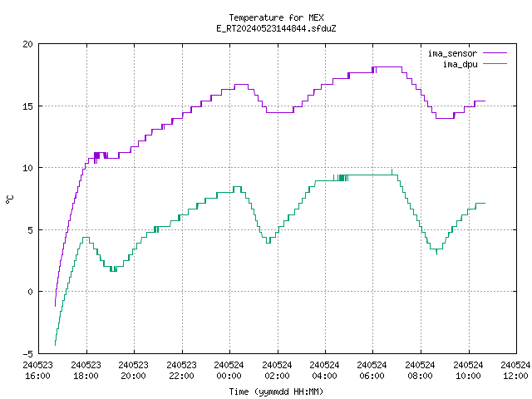Click the green ima_dpu legend line sample
The width and height of the screenshot is (532, 399).
pyautogui.click(x=495, y=64)
